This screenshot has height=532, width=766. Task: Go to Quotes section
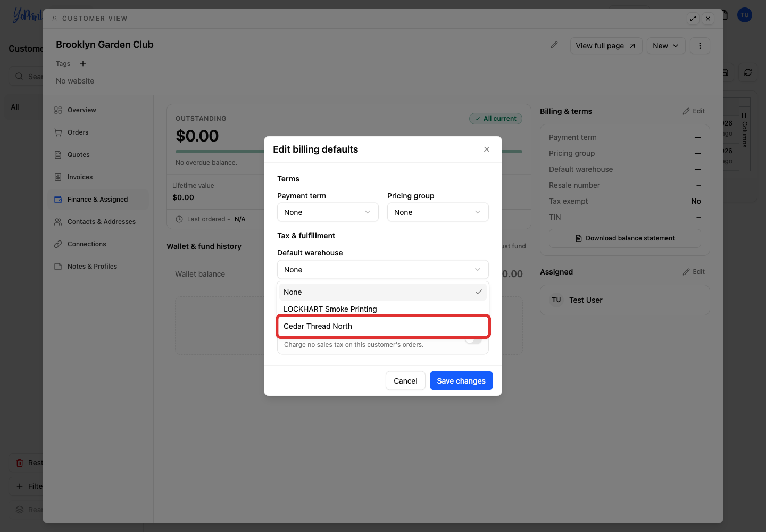click(x=98, y=155)
